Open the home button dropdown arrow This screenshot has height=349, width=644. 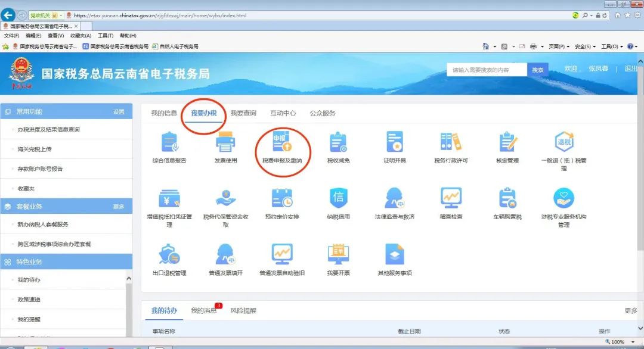pos(494,46)
